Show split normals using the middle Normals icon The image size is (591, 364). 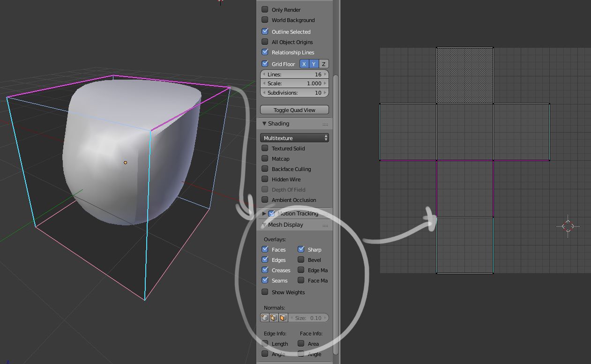coord(274,318)
